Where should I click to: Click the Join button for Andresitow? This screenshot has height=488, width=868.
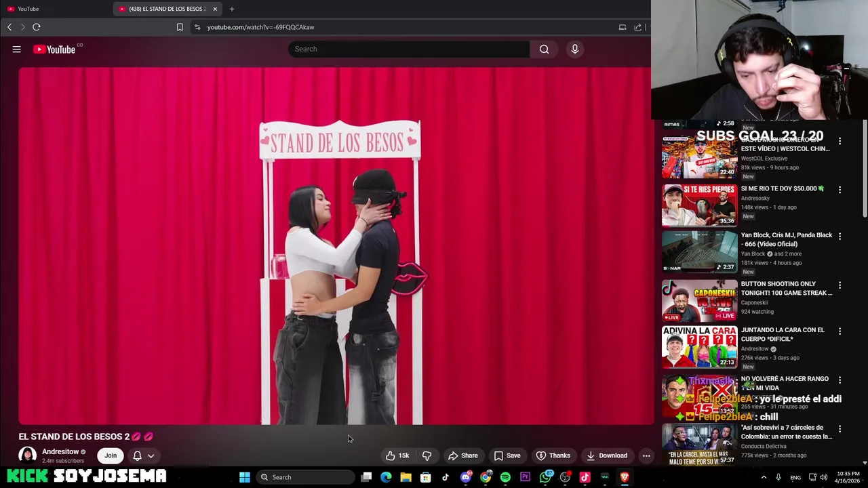[111, 455]
